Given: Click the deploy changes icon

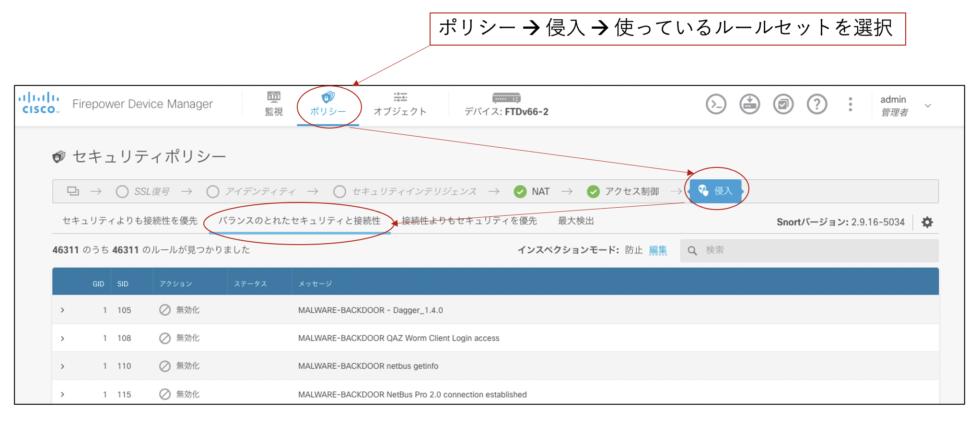Looking at the screenshot, I should (749, 104).
